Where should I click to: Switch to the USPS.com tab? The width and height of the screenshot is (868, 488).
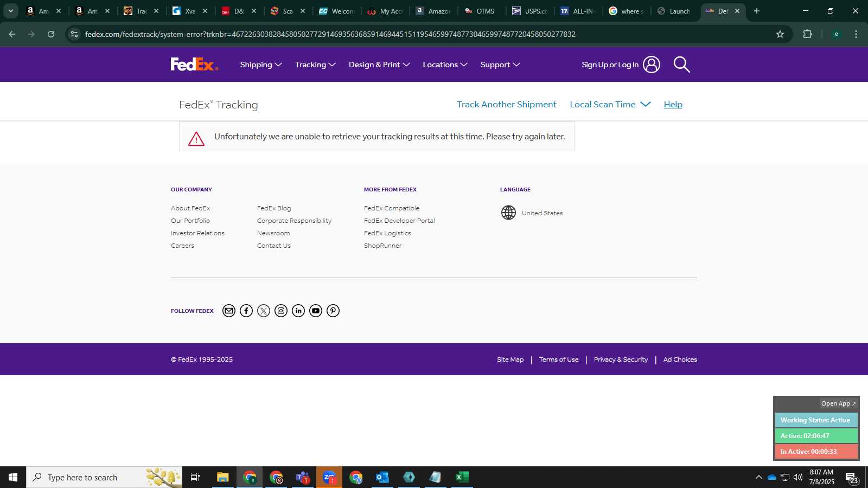point(529,11)
